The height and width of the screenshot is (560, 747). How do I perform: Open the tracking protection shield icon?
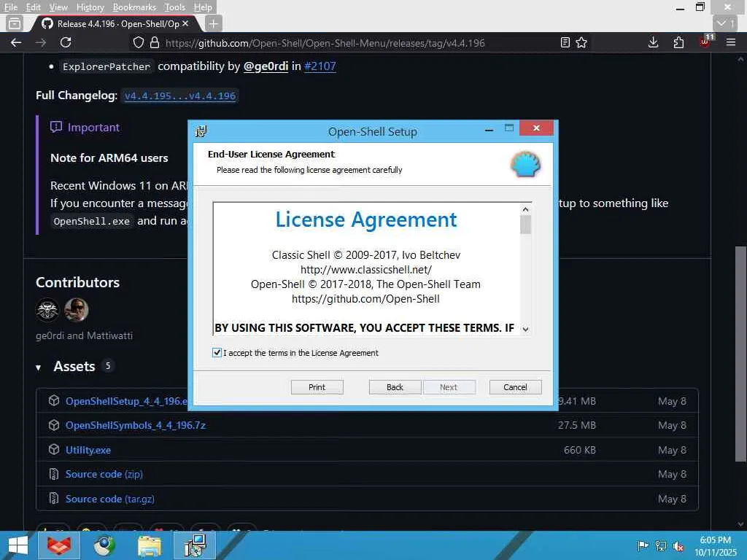[138, 43]
